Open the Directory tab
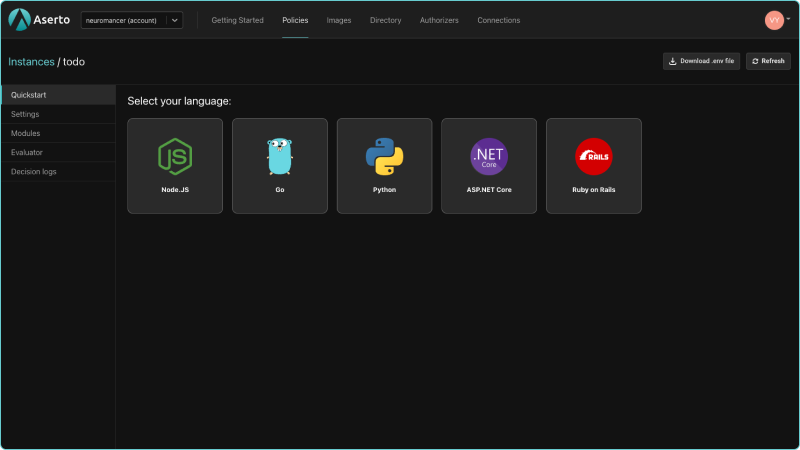The width and height of the screenshot is (800, 450). [385, 20]
